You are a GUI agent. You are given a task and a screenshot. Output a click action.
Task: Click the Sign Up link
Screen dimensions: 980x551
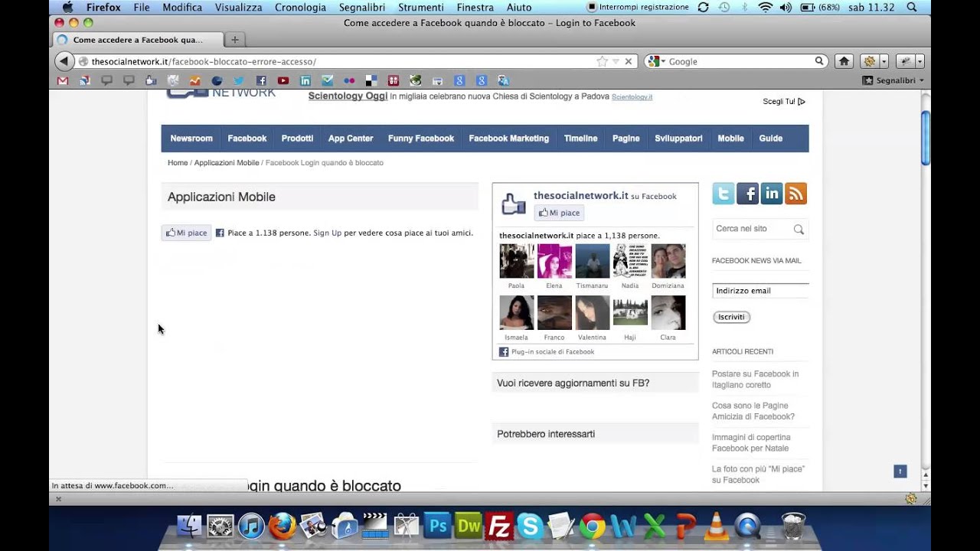(x=327, y=233)
